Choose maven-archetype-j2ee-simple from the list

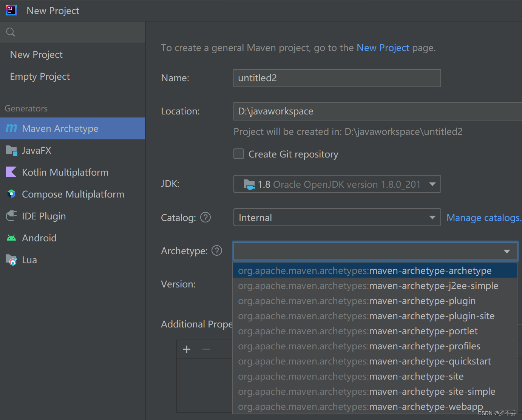(x=375, y=286)
